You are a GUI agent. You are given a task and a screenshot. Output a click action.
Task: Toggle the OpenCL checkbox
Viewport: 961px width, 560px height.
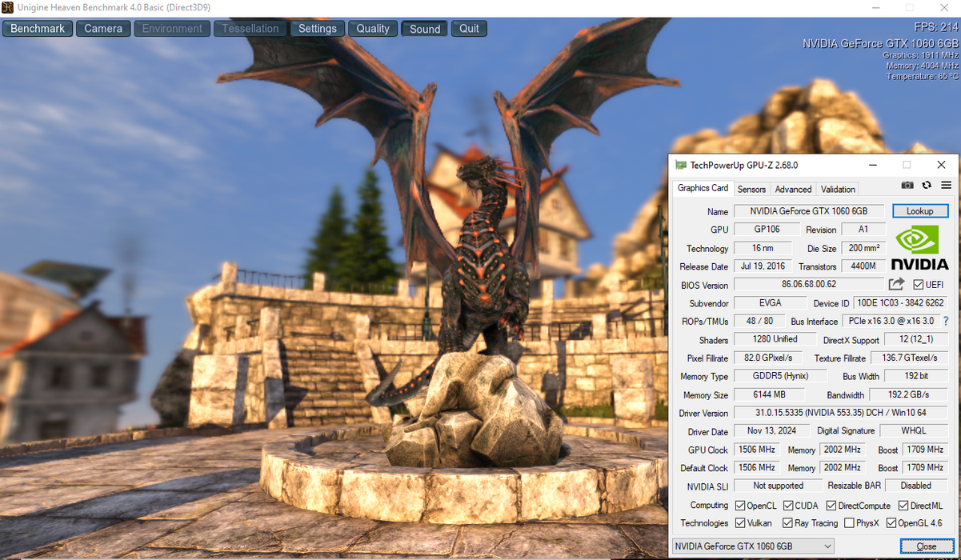click(x=740, y=506)
